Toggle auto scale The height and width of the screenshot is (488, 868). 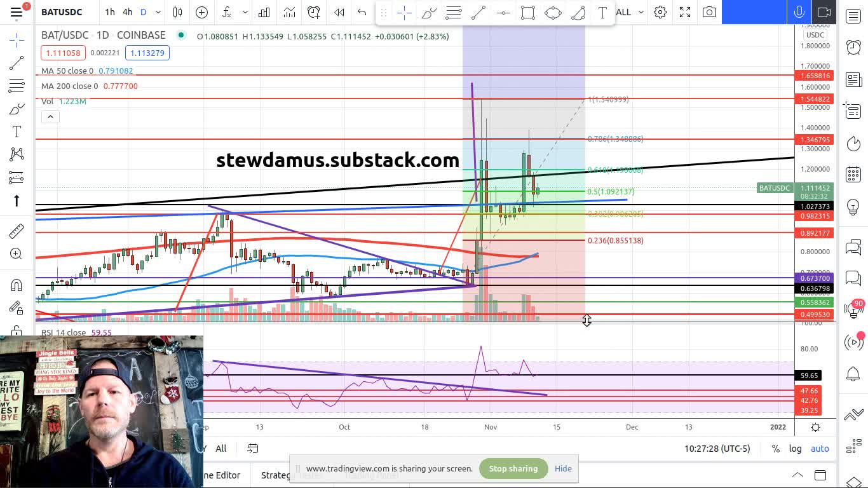point(820,449)
